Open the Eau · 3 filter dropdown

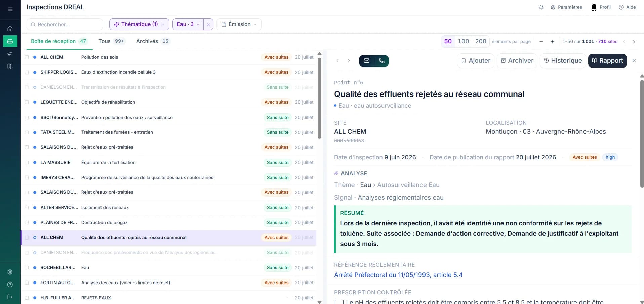(188, 24)
